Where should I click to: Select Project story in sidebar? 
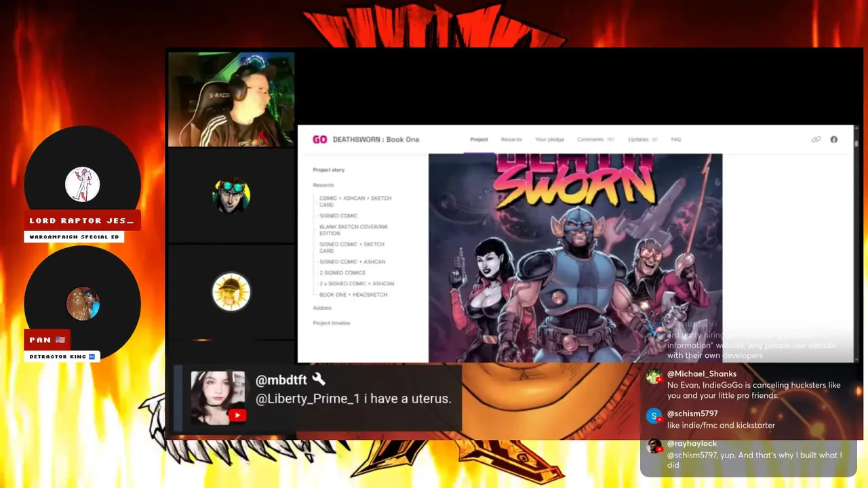click(329, 170)
